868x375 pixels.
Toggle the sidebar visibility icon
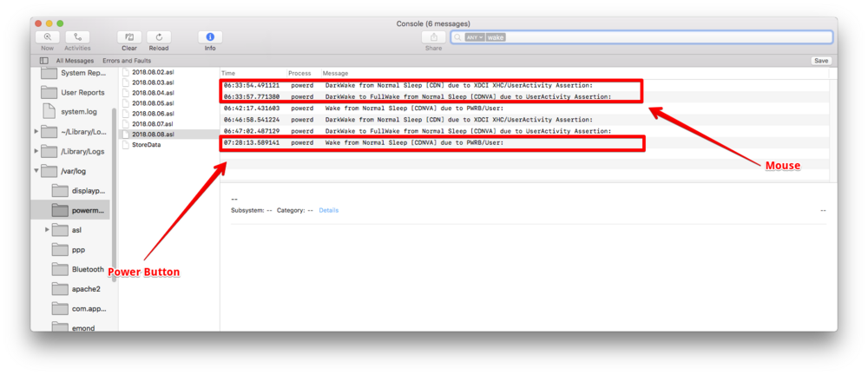(x=43, y=61)
